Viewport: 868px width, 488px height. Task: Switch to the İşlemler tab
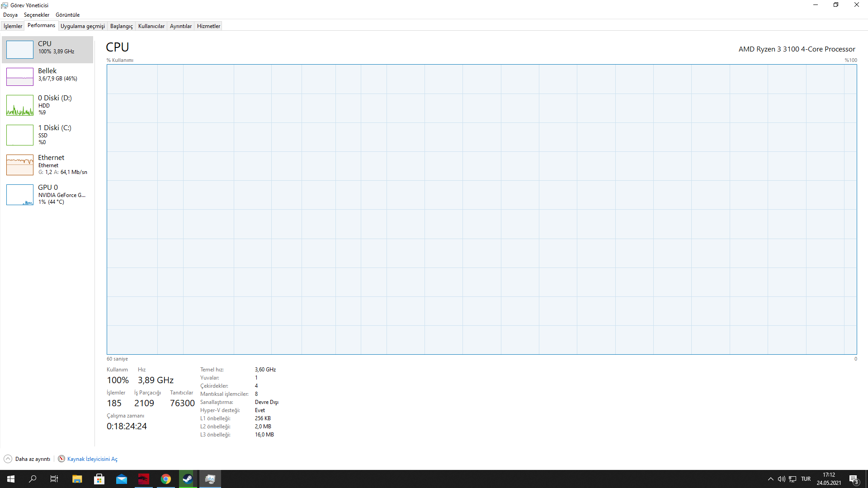13,26
